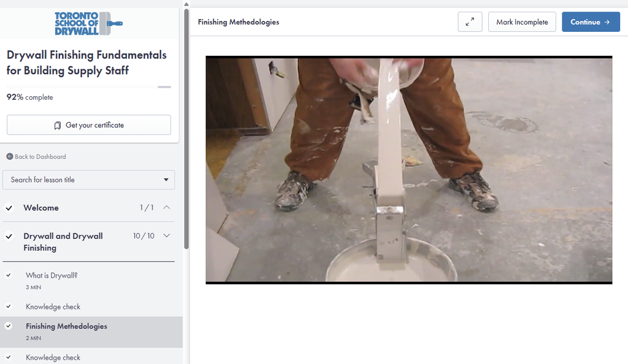
Task: Click the 1 / 1 lesson count
Action: click(147, 207)
